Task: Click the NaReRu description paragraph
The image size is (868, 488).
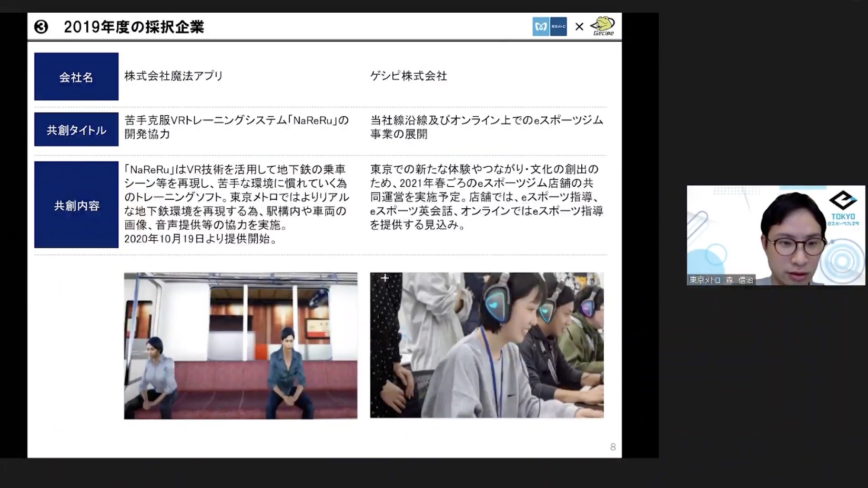Action: click(x=237, y=204)
